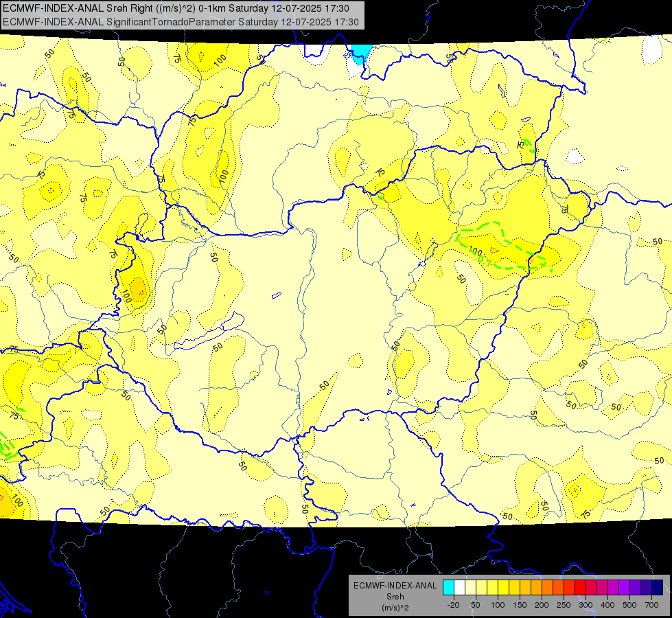Click the ECMWF-INDEX-ANAL label in the legend
672x618 pixels.
pyautogui.click(x=395, y=586)
